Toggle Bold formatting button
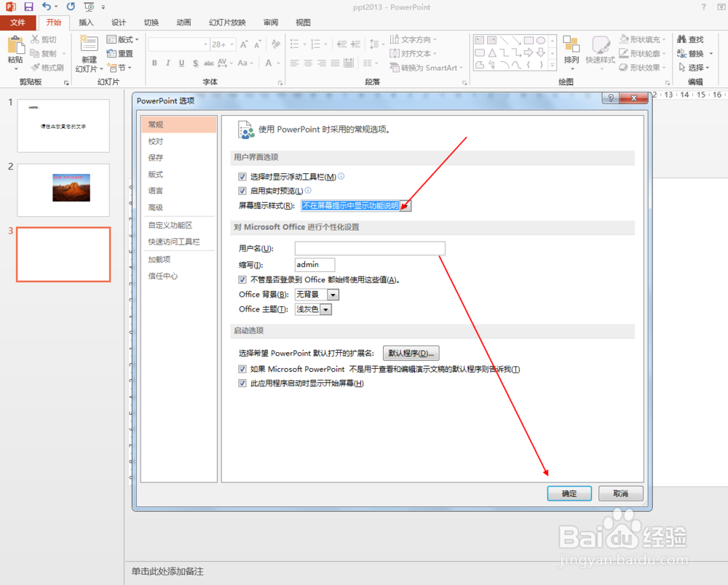The width and height of the screenshot is (728, 585). point(154,63)
